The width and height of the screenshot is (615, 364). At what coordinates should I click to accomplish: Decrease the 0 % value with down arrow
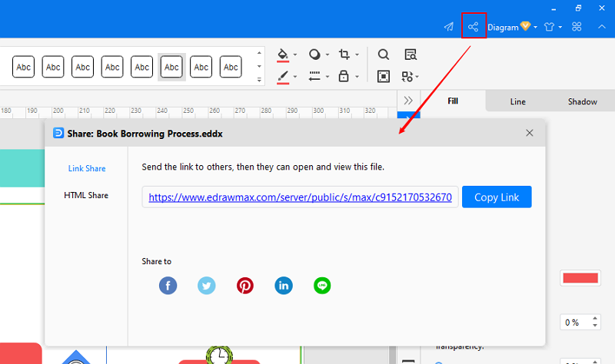pos(595,326)
